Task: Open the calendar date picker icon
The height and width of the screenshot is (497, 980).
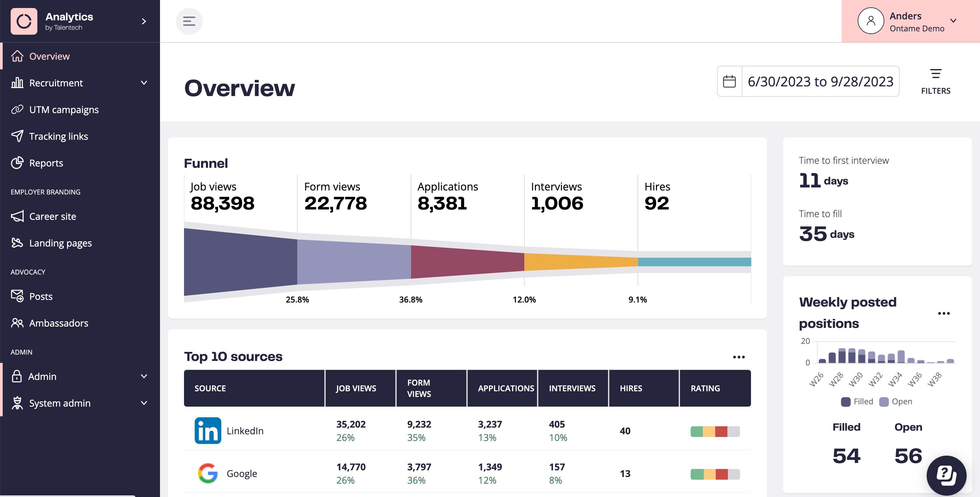Action: point(729,81)
